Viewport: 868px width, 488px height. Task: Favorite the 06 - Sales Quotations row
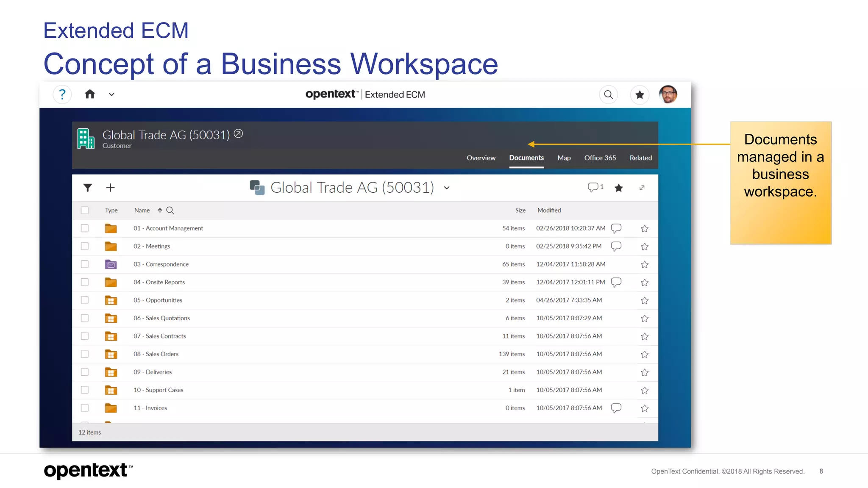pos(645,319)
